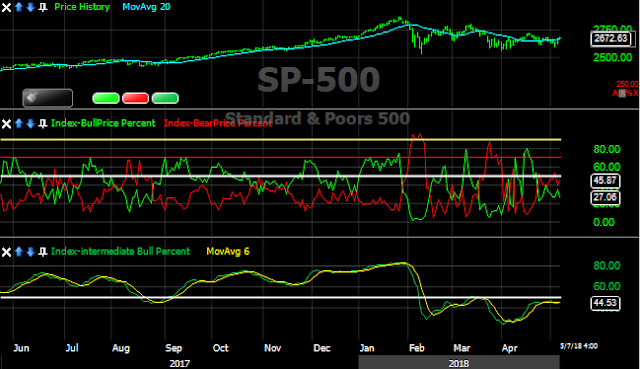
Task: Click the L scale mode letter
Action: (x=622, y=93)
